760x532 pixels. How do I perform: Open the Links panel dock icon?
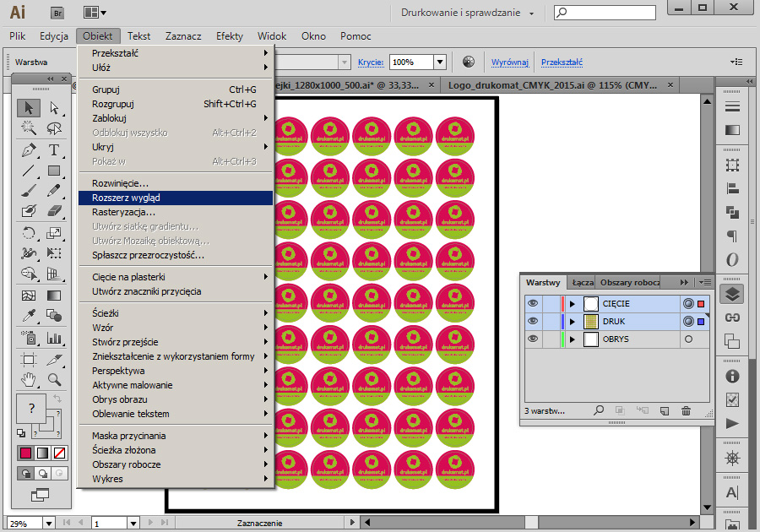coord(732,318)
